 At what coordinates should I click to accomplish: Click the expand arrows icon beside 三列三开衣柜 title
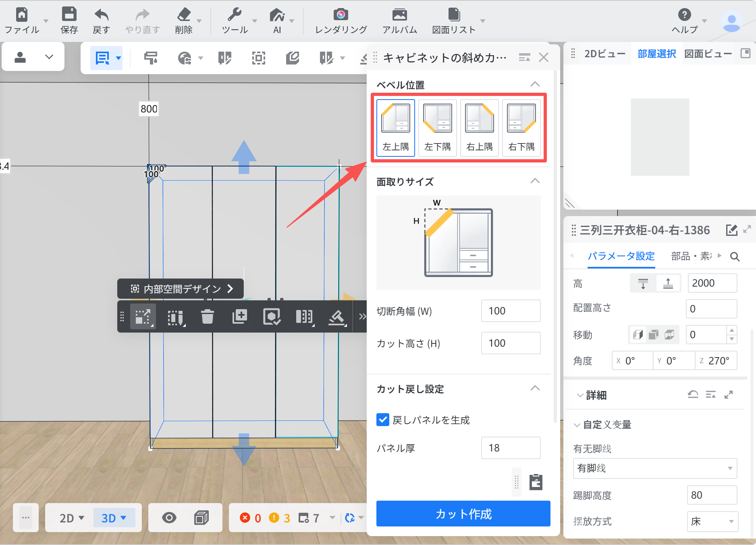pyautogui.click(x=747, y=229)
